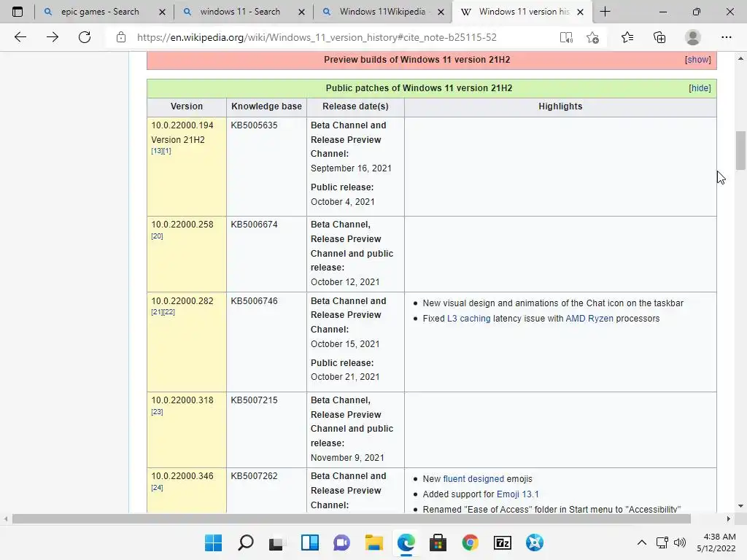Follow the Emoji 13.1 link

coord(518,494)
